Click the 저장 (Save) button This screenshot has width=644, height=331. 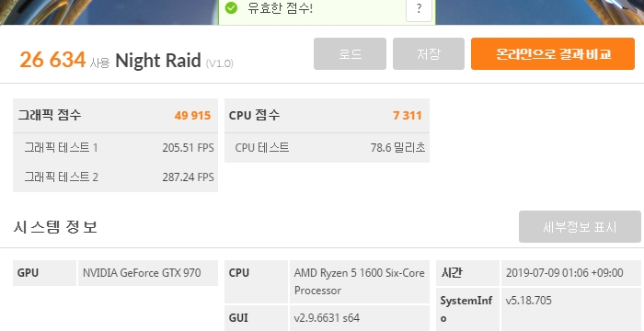click(x=429, y=54)
